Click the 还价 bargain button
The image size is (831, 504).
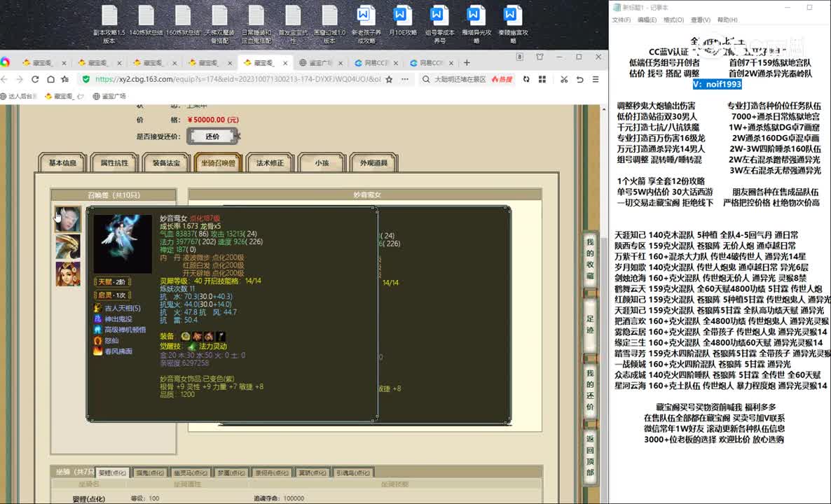tap(212, 136)
